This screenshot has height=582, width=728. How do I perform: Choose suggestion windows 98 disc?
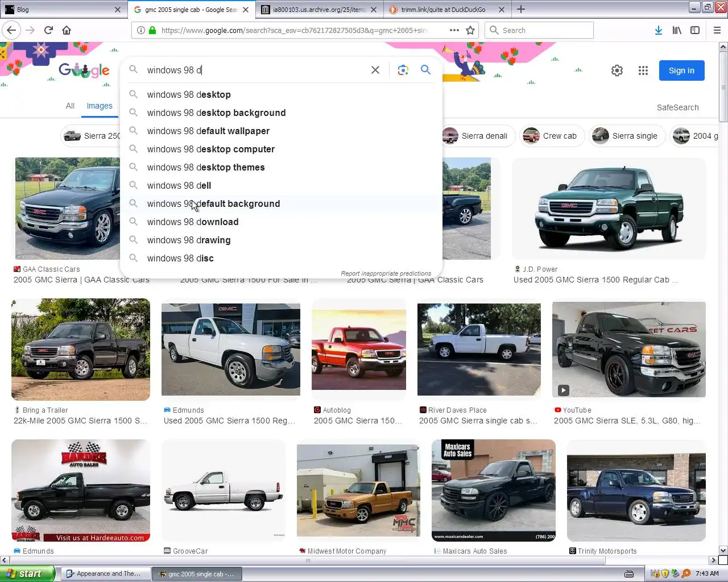[281, 258]
